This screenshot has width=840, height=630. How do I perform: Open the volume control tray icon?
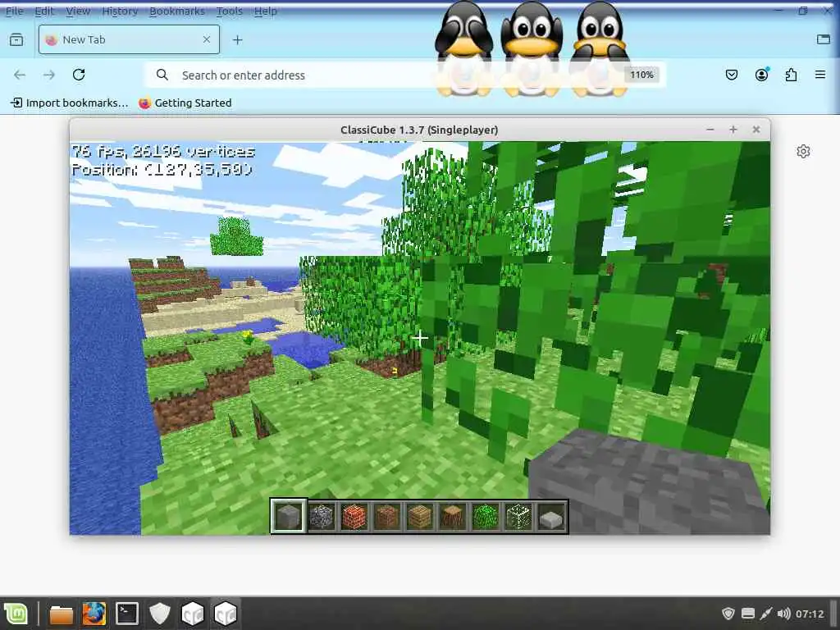[783, 614]
